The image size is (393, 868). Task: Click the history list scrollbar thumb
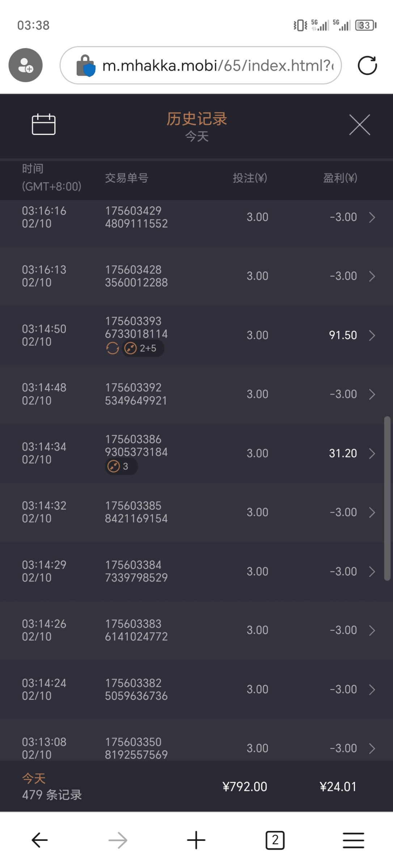[387, 498]
